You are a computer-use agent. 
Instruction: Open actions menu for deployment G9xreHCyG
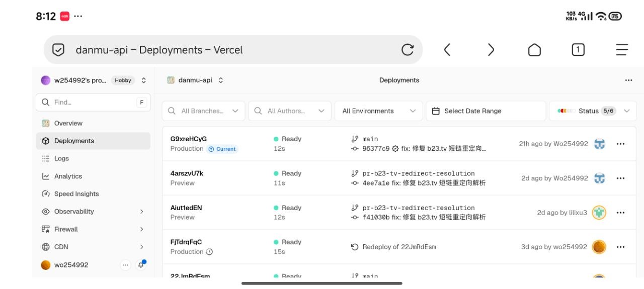(x=620, y=144)
